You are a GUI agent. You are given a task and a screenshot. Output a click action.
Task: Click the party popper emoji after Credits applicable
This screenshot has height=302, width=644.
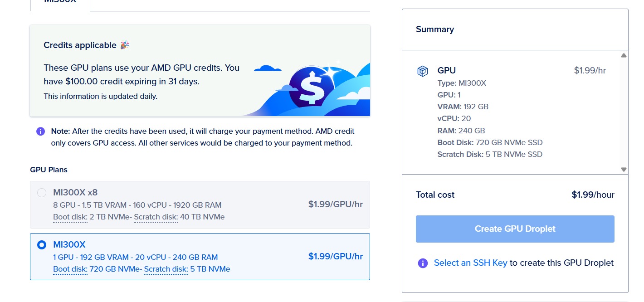point(125,45)
